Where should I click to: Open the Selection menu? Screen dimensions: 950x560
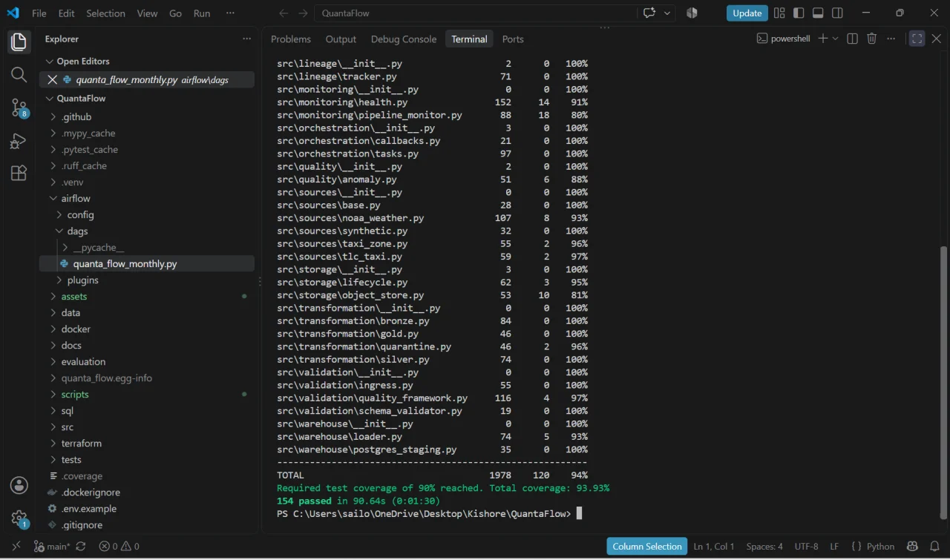(106, 13)
